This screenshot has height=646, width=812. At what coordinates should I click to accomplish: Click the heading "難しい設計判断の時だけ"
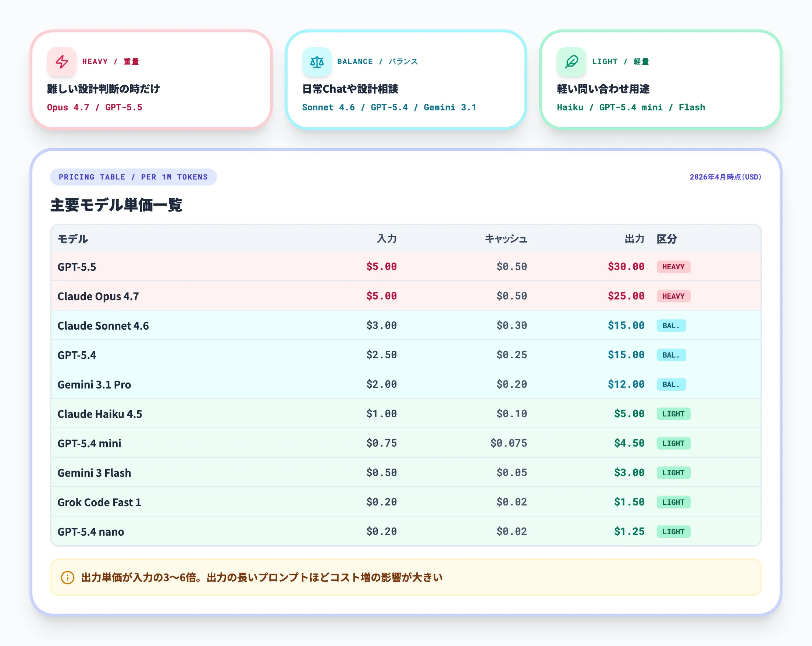click(x=104, y=89)
